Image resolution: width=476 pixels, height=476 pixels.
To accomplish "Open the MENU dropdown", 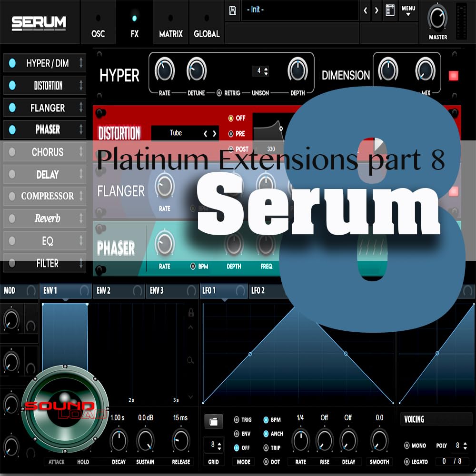I will click(408, 10).
